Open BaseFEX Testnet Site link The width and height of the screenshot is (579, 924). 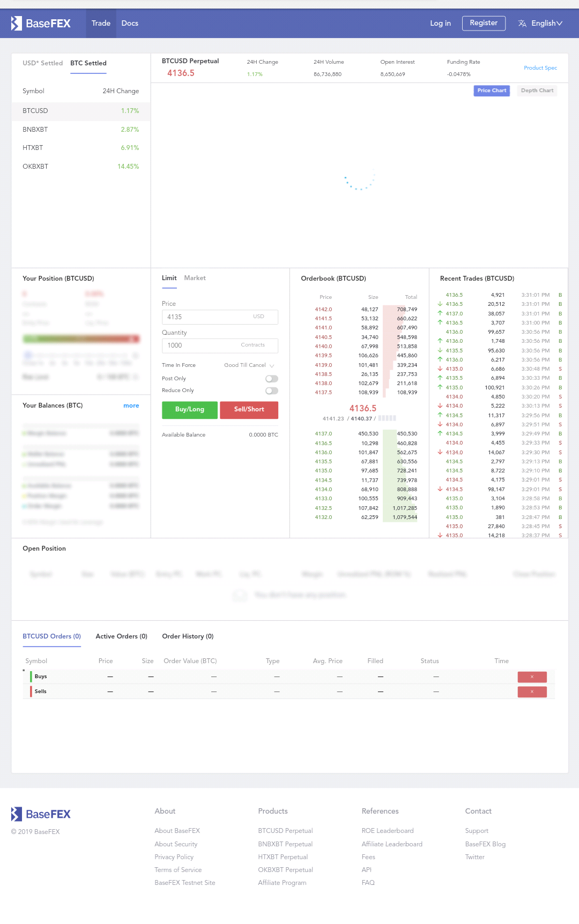(x=185, y=883)
